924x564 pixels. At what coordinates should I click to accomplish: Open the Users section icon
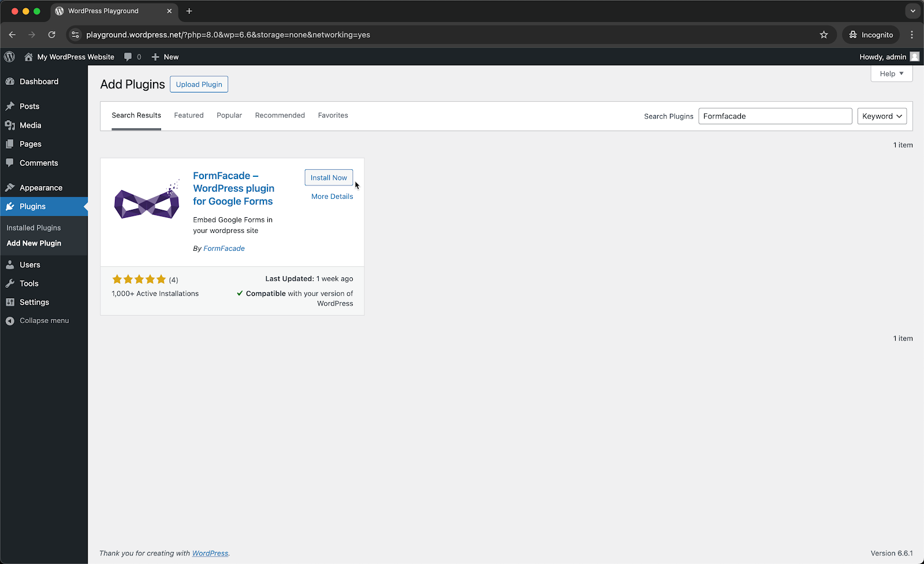click(x=12, y=264)
